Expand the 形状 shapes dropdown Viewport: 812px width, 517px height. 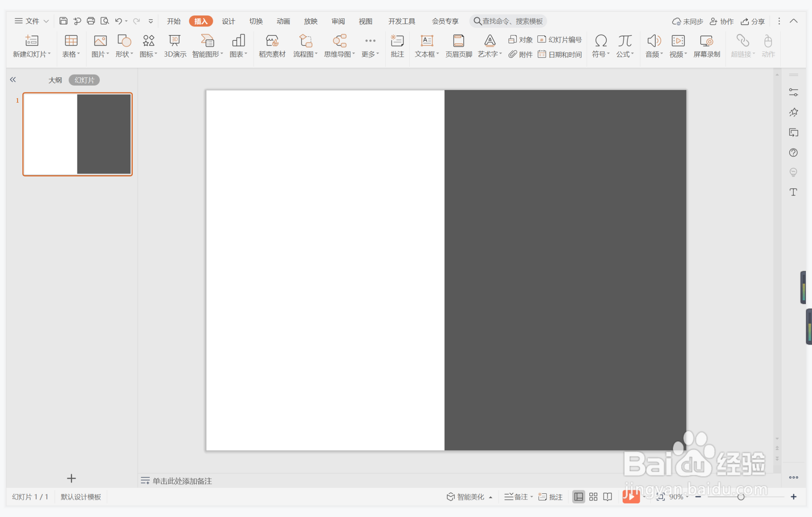tap(124, 54)
